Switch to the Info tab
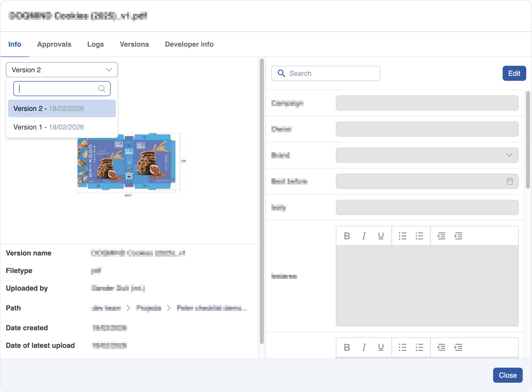 click(15, 44)
